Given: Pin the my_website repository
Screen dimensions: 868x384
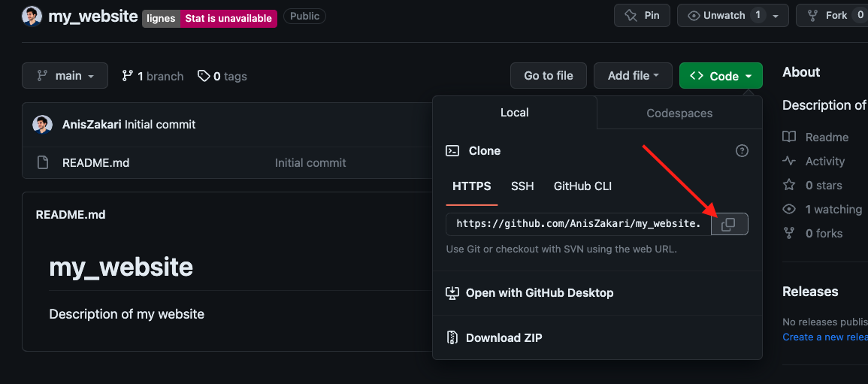Looking at the screenshot, I should pos(642,16).
